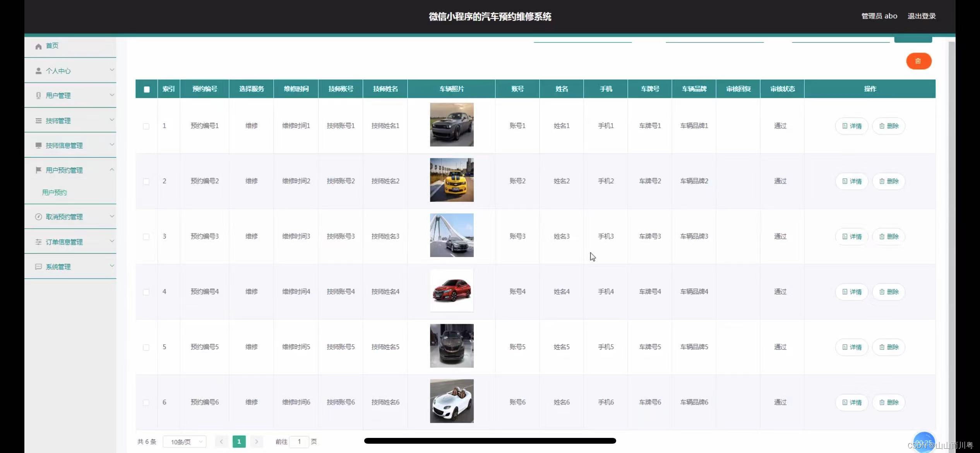
Task: Click the 订单信息管理 sliders icon
Action: tap(38, 242)
